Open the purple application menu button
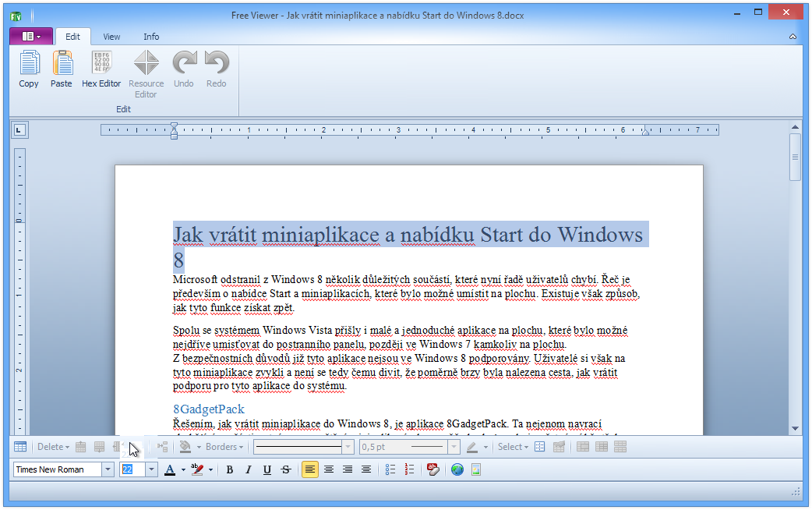812x510 pixels. [31, 37]
